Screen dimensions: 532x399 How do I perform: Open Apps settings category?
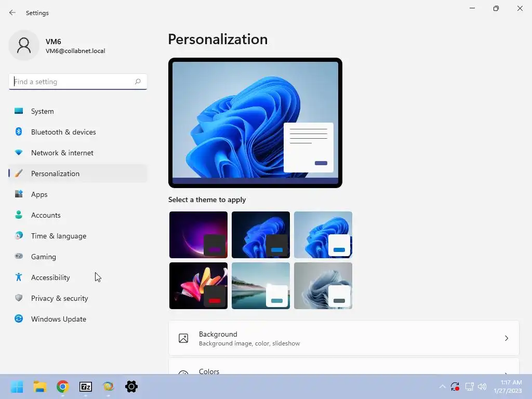point(78,194)
